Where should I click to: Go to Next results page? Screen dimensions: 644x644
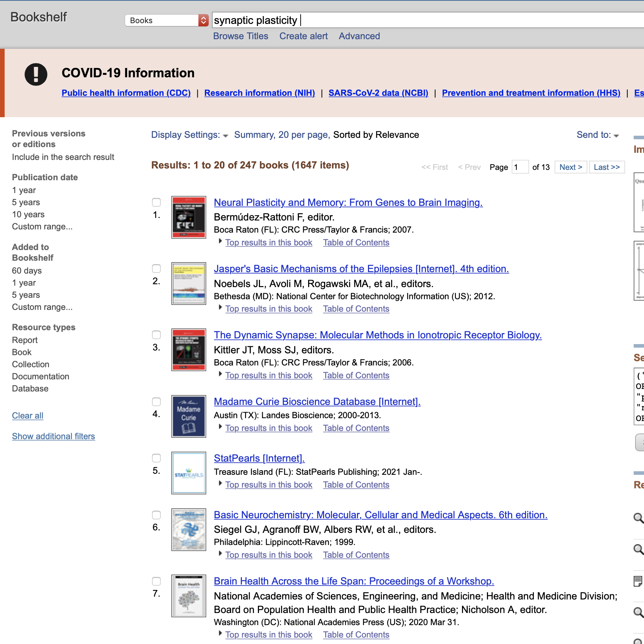571,167
